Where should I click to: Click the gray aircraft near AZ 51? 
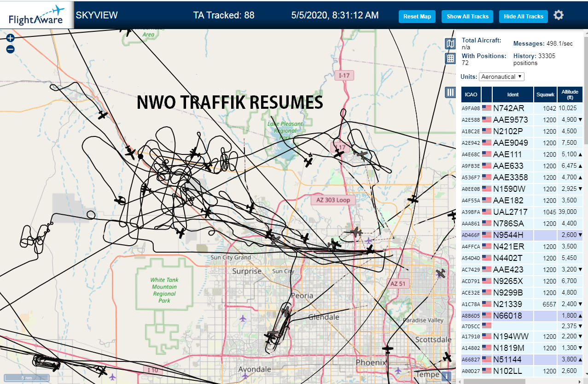point(441,273)
